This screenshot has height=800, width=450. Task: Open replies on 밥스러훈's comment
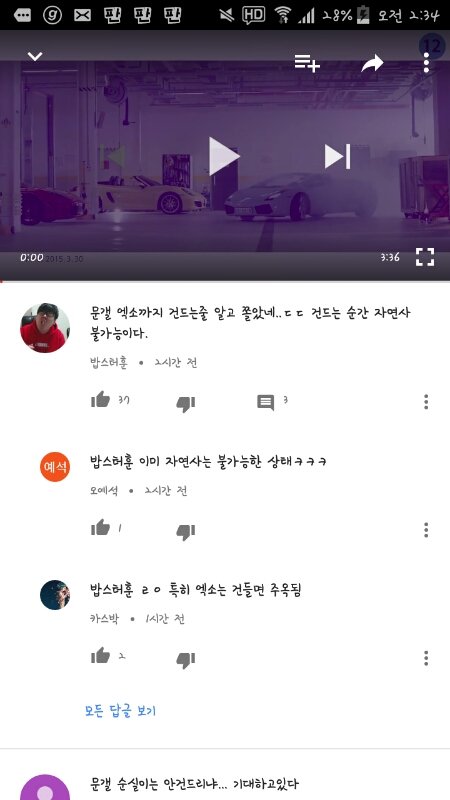[265, 403]
